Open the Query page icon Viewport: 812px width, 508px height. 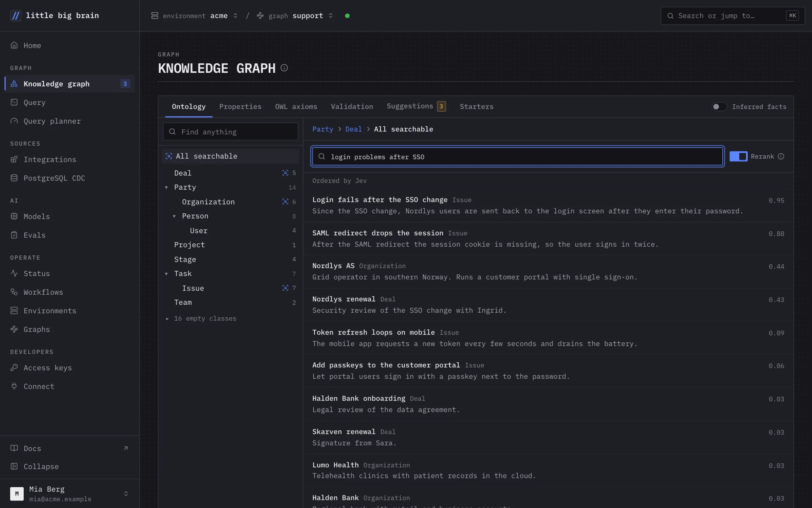[14, 102]
